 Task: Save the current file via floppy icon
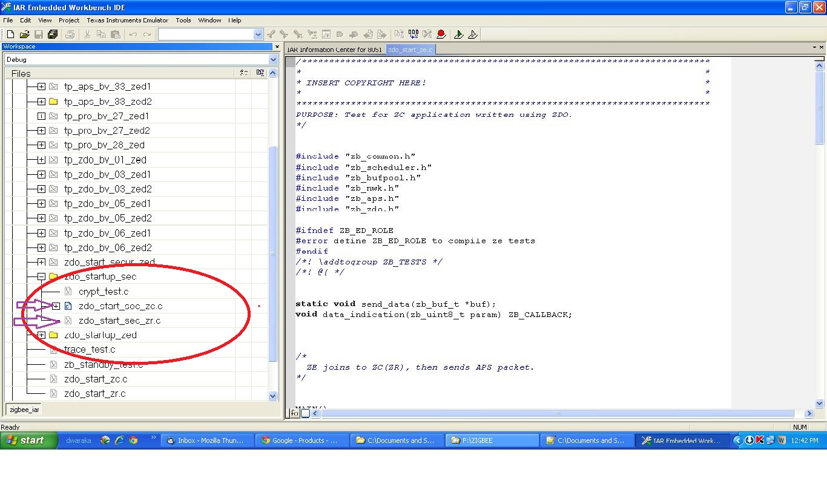click(38, 34)
